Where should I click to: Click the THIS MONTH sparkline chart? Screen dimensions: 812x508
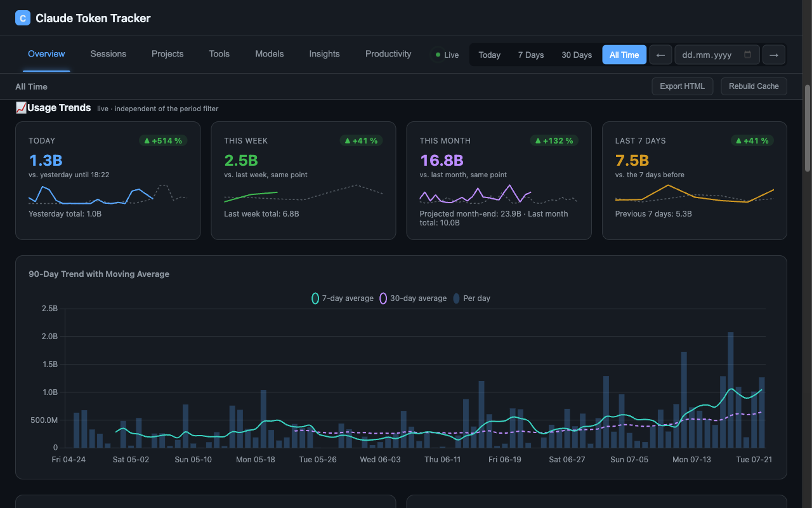pos(499,194)
